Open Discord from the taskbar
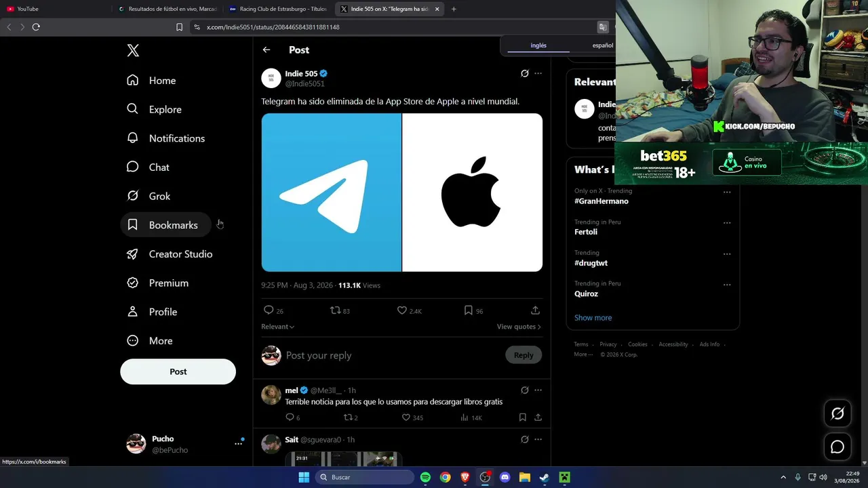868x488 pixels. 505,477
